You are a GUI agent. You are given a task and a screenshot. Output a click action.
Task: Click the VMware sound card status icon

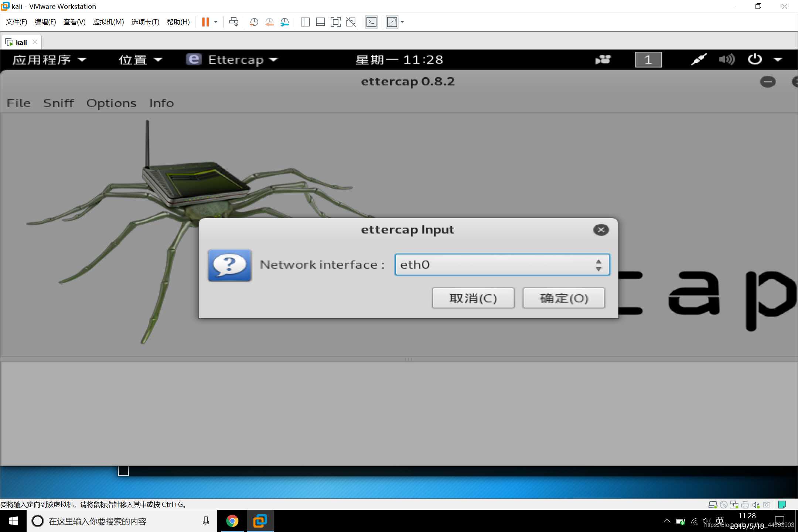[756, 505]
